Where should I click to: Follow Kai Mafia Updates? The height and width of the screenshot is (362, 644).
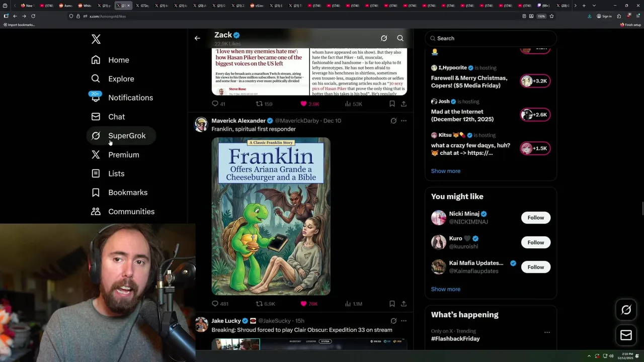click(x=535, y=267)
